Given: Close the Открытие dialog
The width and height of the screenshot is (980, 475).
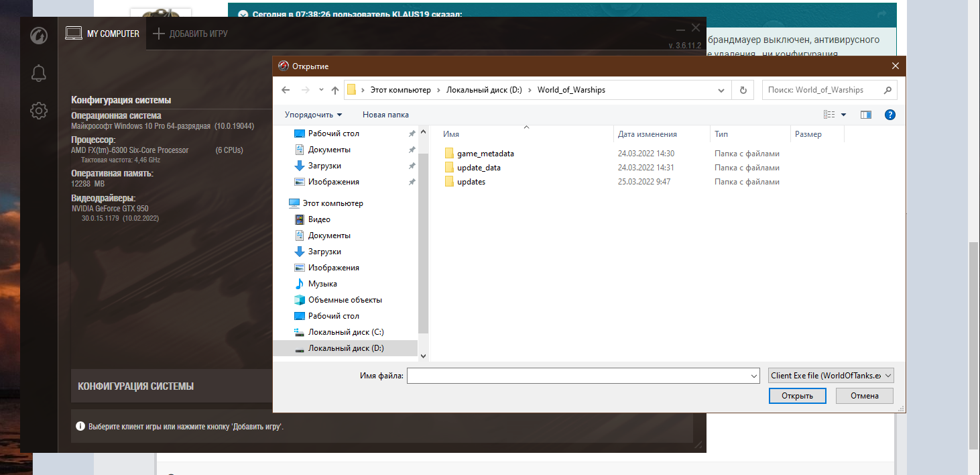Looking at the screenshot, I should [895, 66].
